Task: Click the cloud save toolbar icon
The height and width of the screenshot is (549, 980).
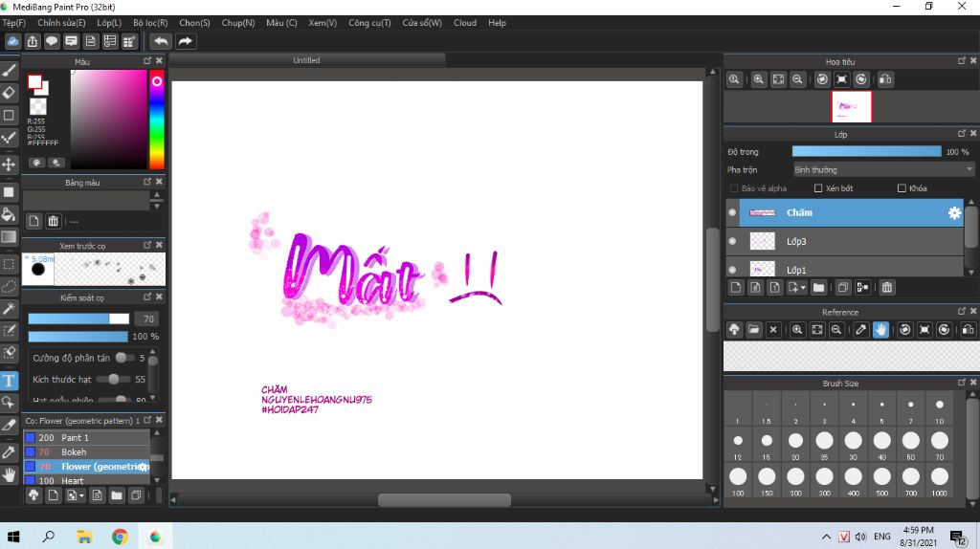Action: 13,41
